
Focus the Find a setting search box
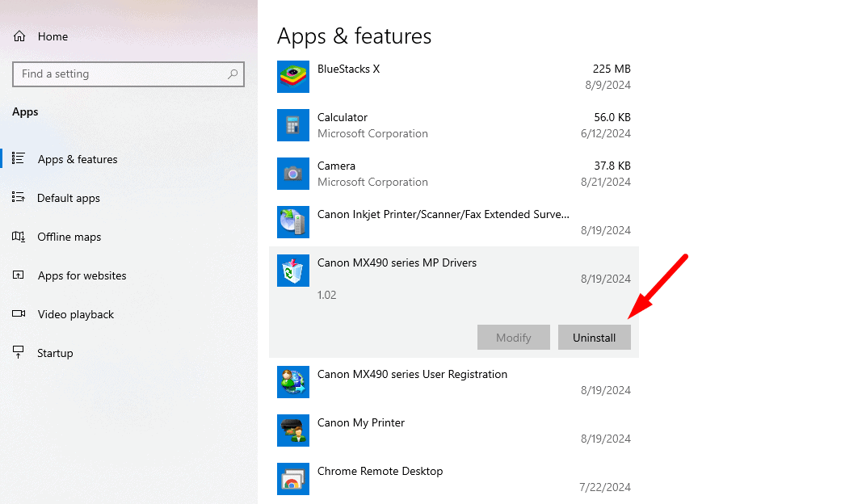click(128, 73)
